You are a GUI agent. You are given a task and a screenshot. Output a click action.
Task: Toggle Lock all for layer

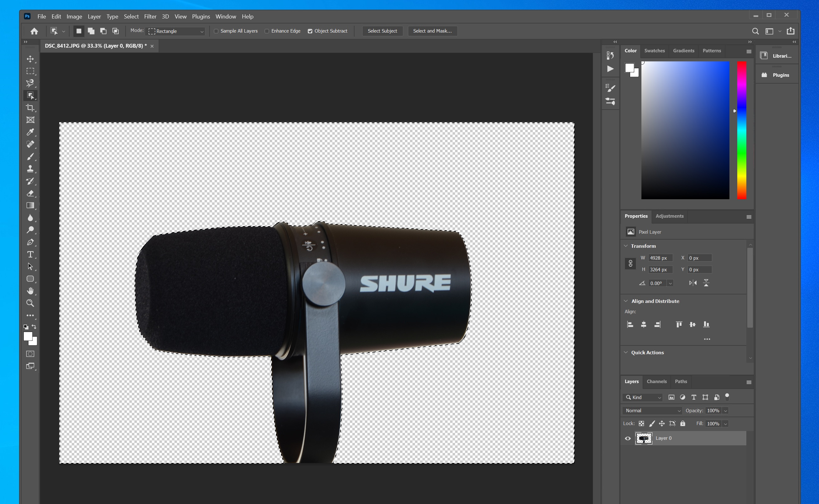[683, 424]
